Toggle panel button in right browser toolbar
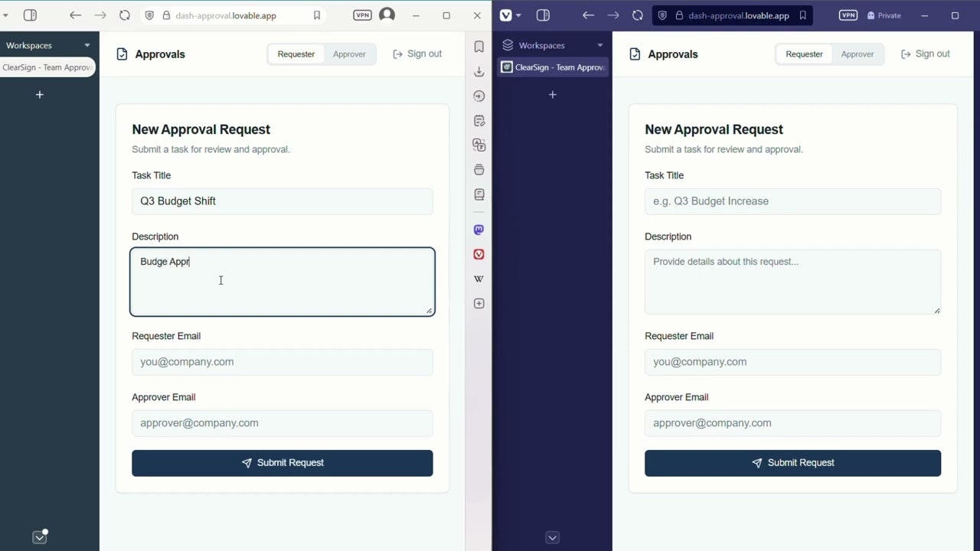This screenshot has width=980, height=551. pos(543,15)
